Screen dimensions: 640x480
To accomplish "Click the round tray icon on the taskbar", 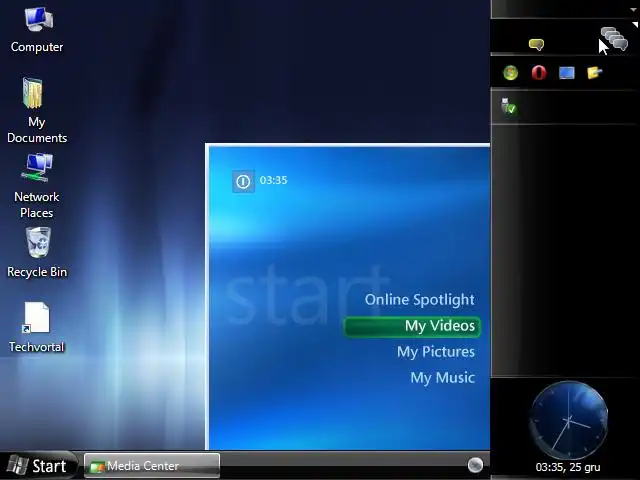I will pyautogui.click(x=475, y=464).
